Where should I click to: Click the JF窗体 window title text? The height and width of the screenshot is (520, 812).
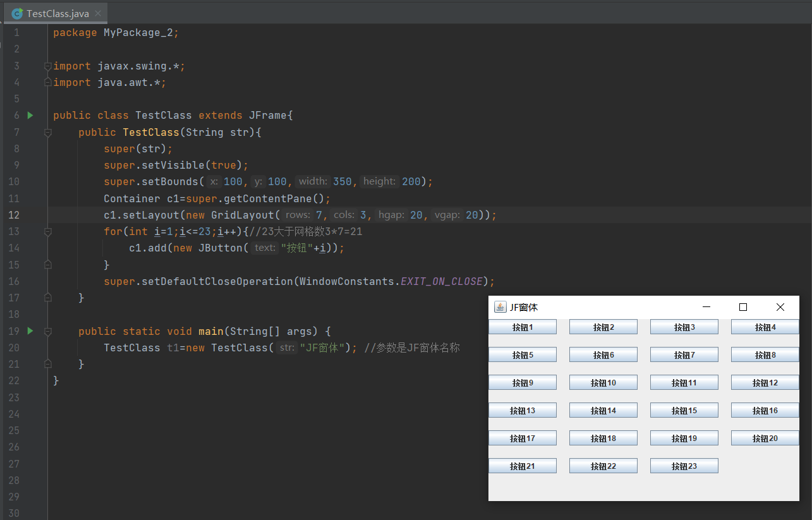click(x=524, y=307)
